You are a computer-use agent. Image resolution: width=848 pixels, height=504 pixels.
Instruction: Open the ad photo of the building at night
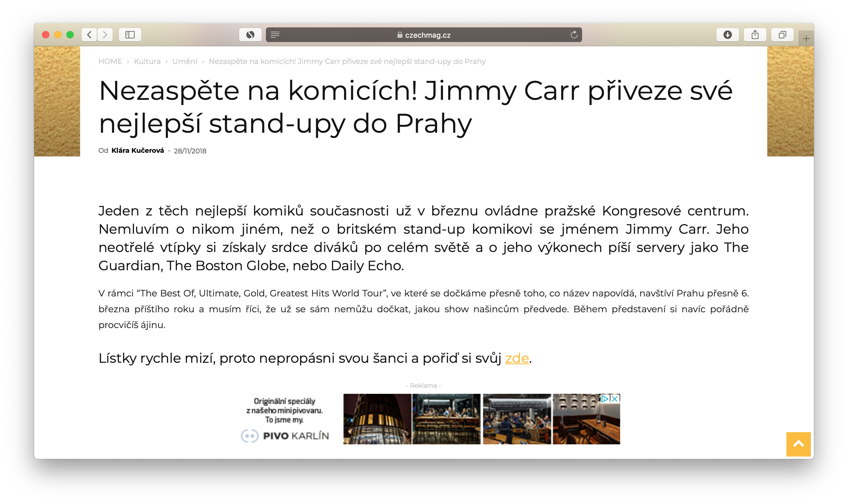coord(377,419)
